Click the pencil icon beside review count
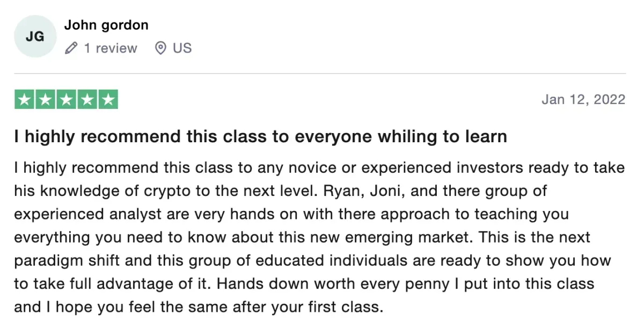Viewport: 644px width, 329px height. (x=71, y=48)
